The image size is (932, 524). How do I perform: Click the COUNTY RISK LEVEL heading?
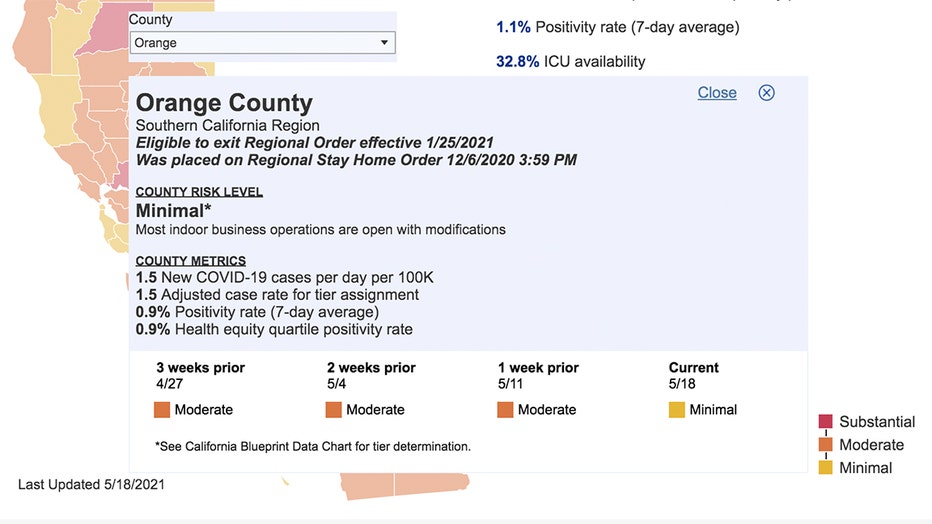pyautogui.click(x=199, y=192)
